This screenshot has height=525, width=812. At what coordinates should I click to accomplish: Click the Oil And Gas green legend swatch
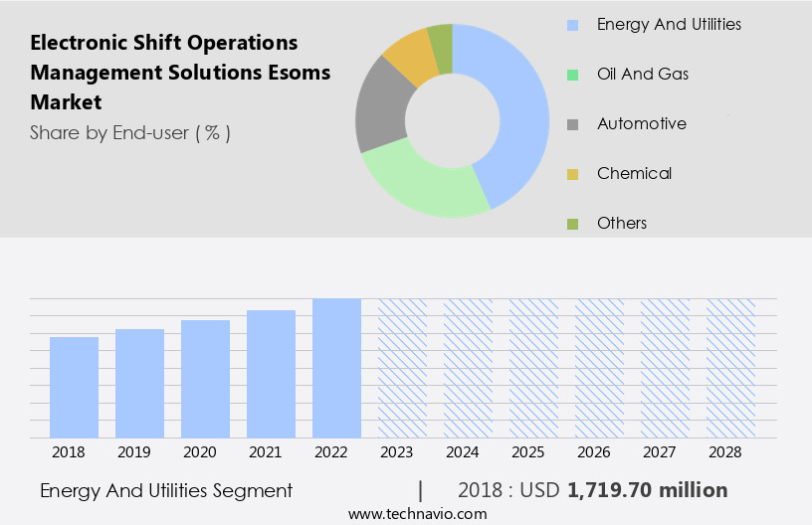coord(572,75)
